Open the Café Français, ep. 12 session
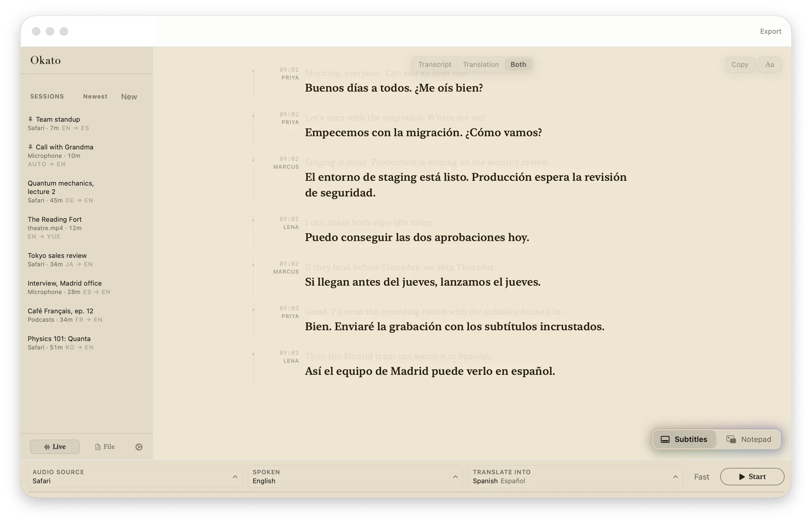This screenshot has width=812, height=523. point(86,315)
